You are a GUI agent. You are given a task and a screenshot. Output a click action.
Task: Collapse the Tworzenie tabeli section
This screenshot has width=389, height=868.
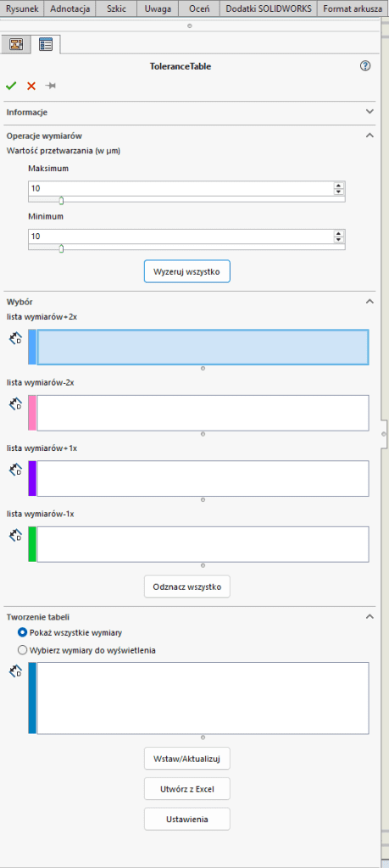coord(370,617)
